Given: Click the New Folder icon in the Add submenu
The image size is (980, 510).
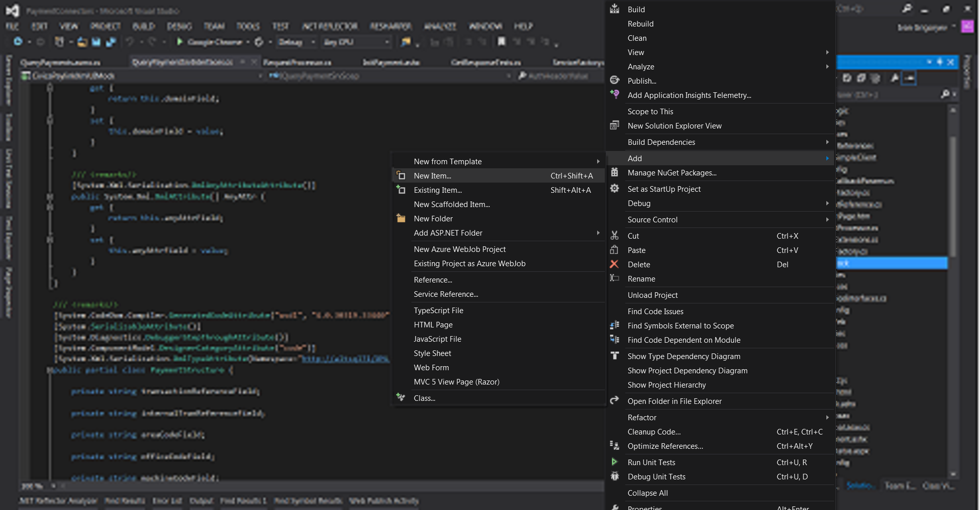Looking at the screenshot, I should (x=401, y=218).
